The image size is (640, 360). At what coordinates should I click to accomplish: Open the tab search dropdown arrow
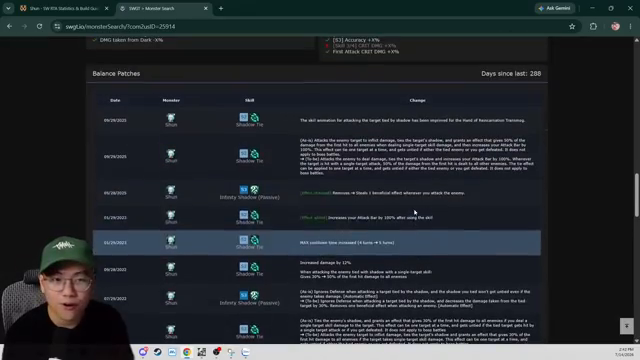8,8
